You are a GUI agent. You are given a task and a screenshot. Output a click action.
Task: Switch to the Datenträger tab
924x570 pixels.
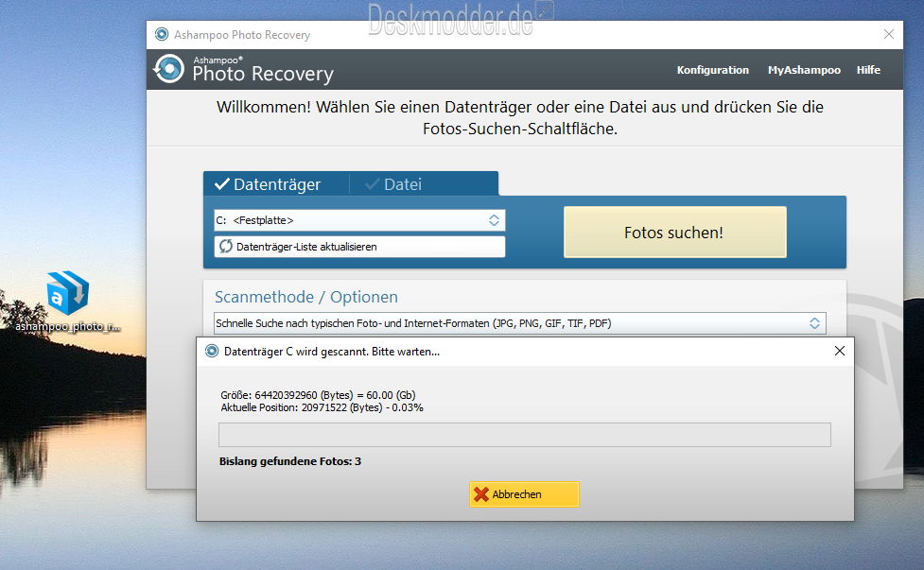click(276, 183)
